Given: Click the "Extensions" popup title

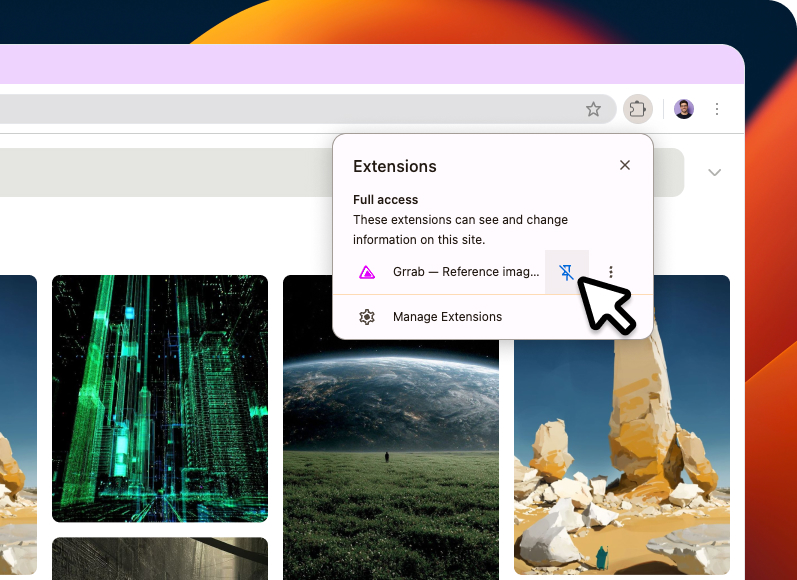Looking at the screenshot, I should [x=394, y=166].
